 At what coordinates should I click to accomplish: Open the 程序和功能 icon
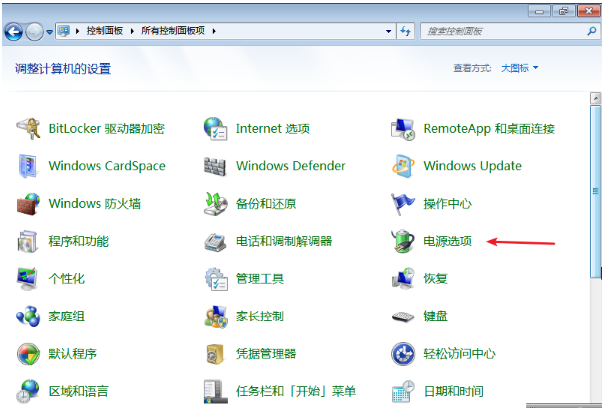pos(28,241)
